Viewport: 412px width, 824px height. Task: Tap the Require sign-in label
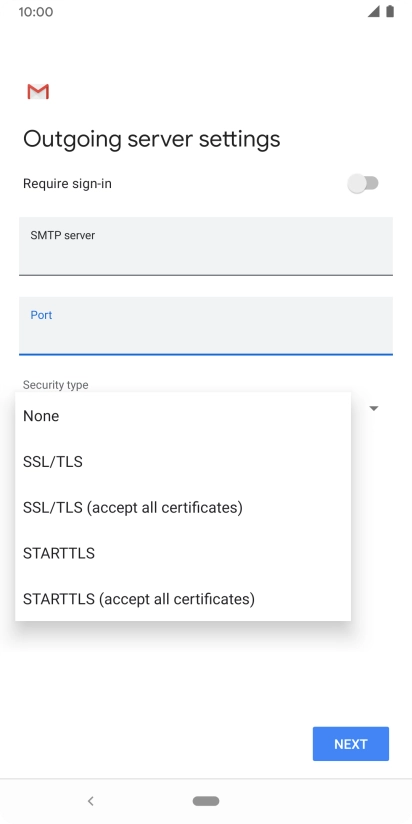[67, 183]
